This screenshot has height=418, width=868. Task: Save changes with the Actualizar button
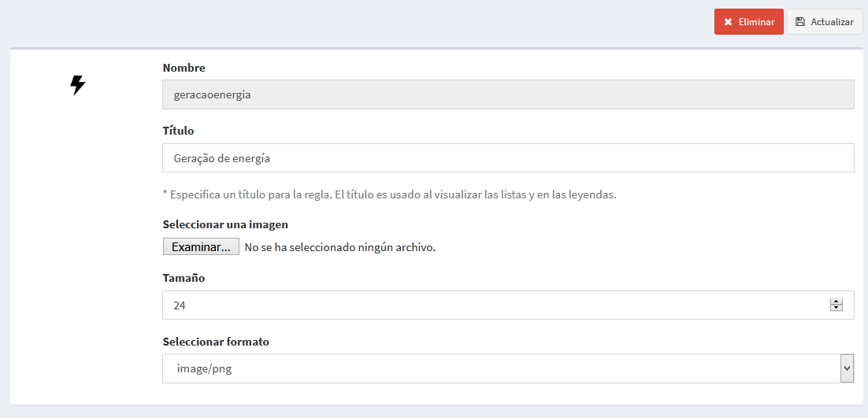[824, 21]
